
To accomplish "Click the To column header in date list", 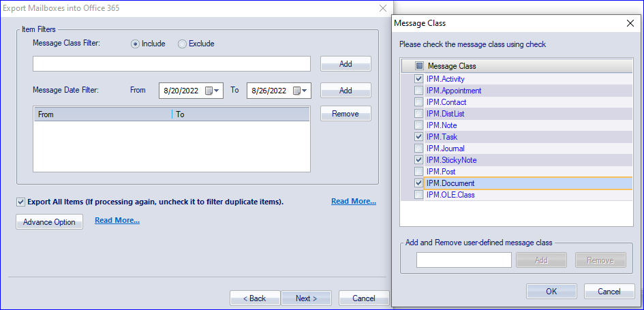I will [241, 114].
